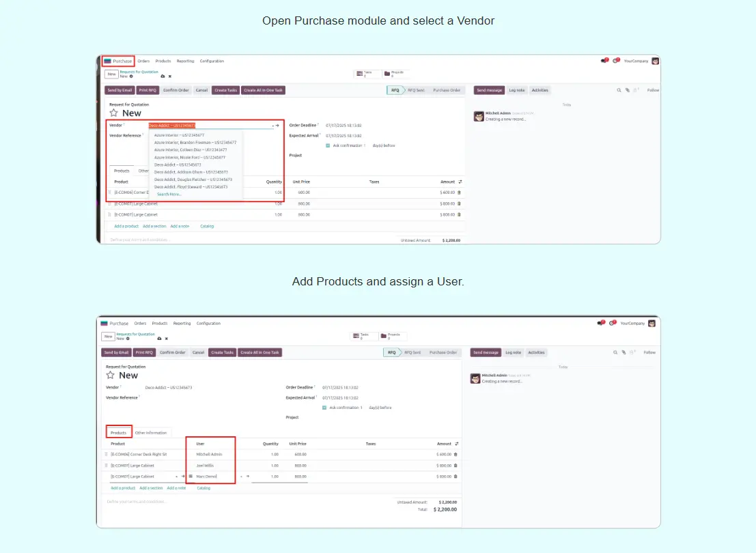Open activities clock icon in bottom screenshot navbar

pos(613,323)
